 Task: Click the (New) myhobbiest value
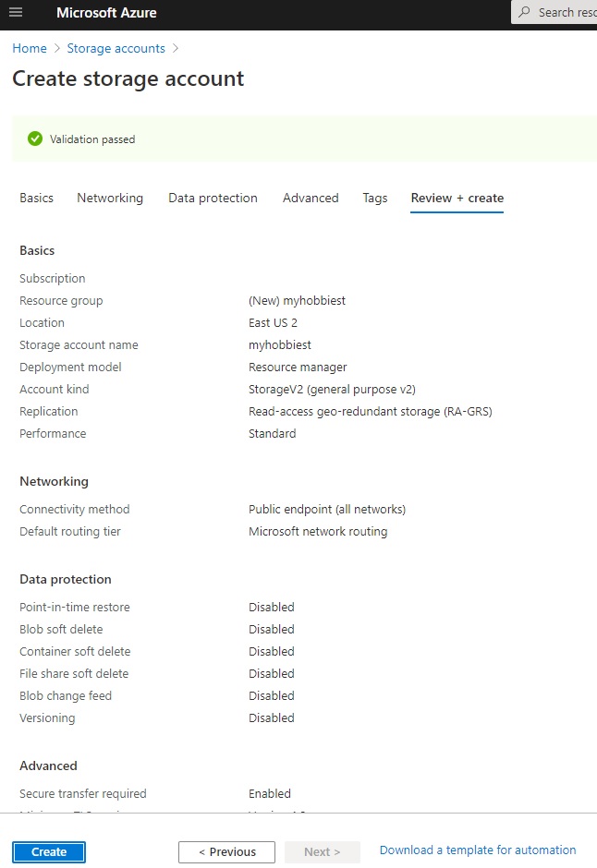coord(297,301)
